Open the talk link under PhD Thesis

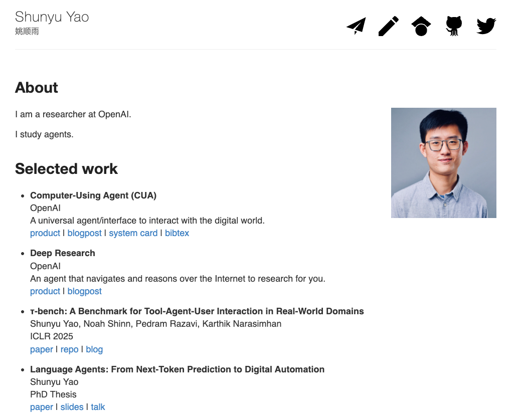click(98, 407)
